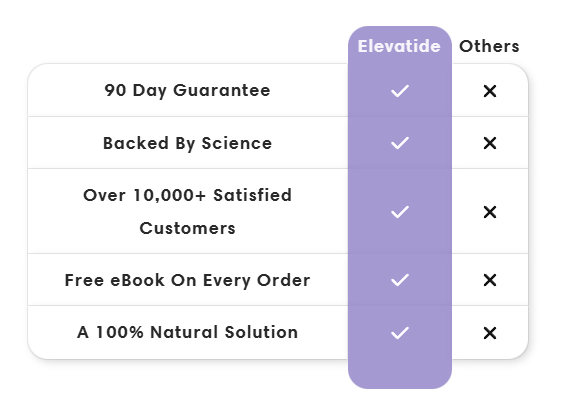Click the X mark for Free eBook row

click(490, 280)
